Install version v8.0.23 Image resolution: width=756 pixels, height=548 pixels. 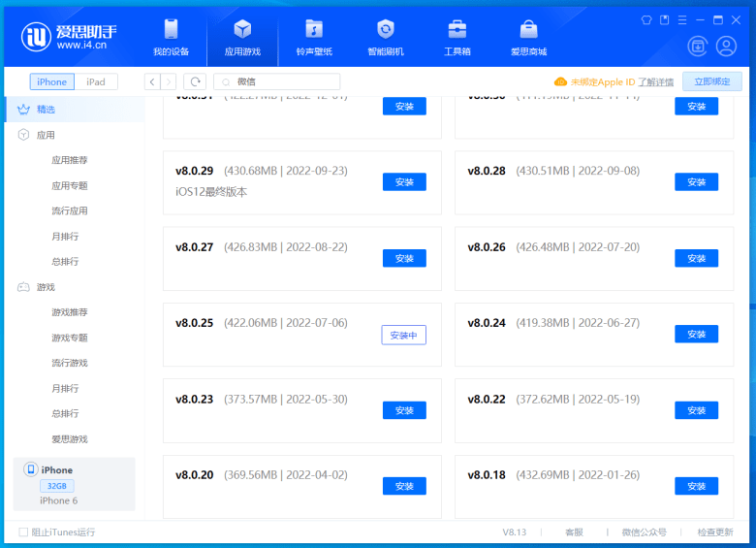point(404,410)
